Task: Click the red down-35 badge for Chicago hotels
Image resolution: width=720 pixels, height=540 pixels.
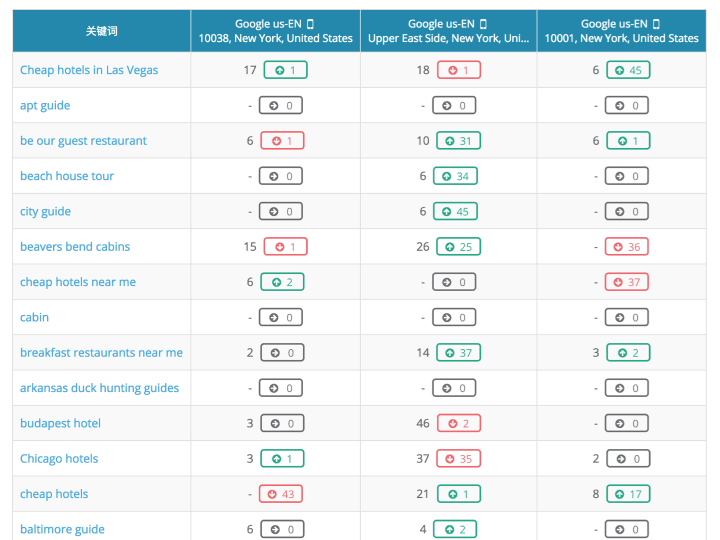Action: tap(458, 459)
